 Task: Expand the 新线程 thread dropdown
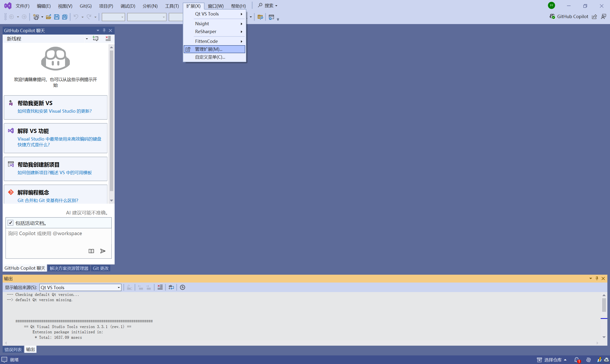tap(87, 39)
